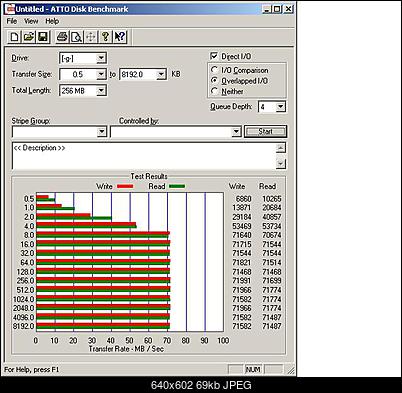Click the 1024.0 transfer size label
402x393 pixels.
24,299
